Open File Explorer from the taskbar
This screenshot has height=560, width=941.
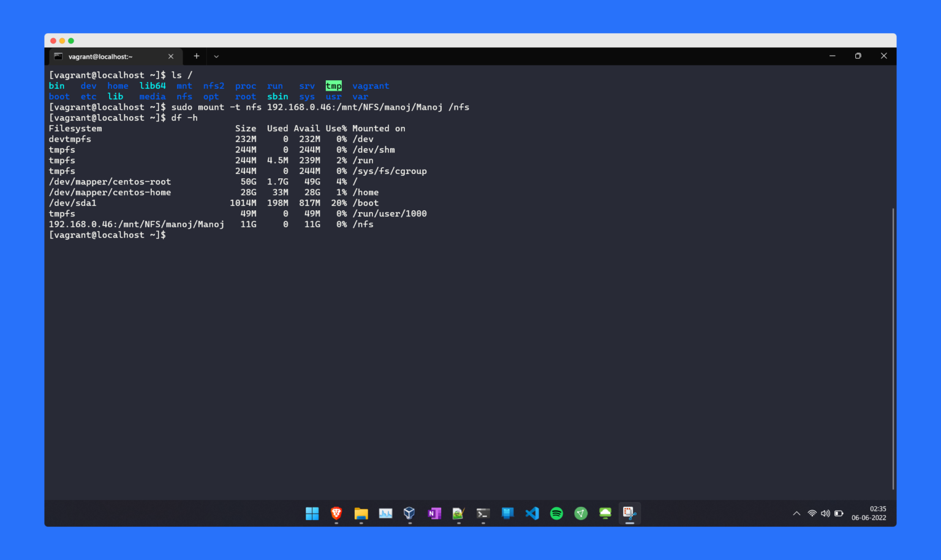(361, 513)
